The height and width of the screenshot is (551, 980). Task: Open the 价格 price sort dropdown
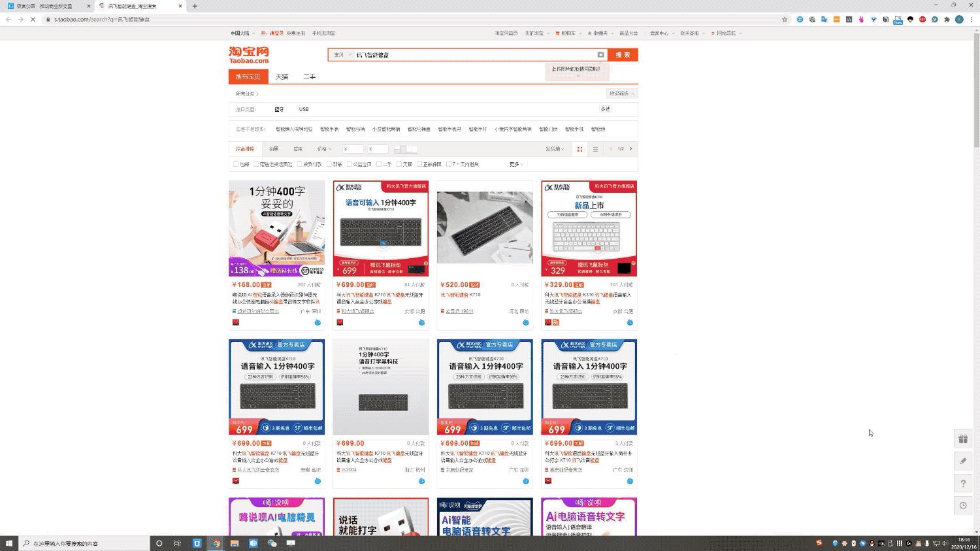coord(324,149)
